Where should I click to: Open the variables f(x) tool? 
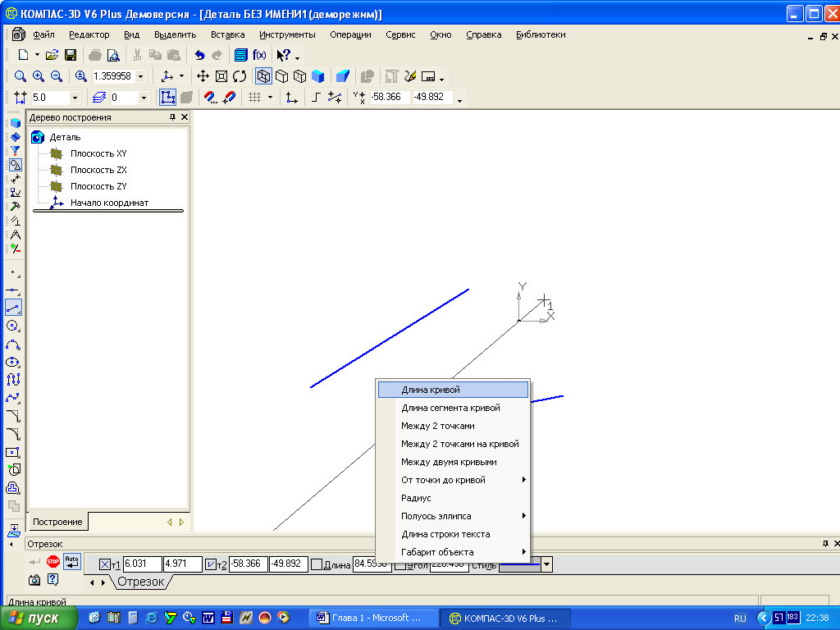click(259, 55)
